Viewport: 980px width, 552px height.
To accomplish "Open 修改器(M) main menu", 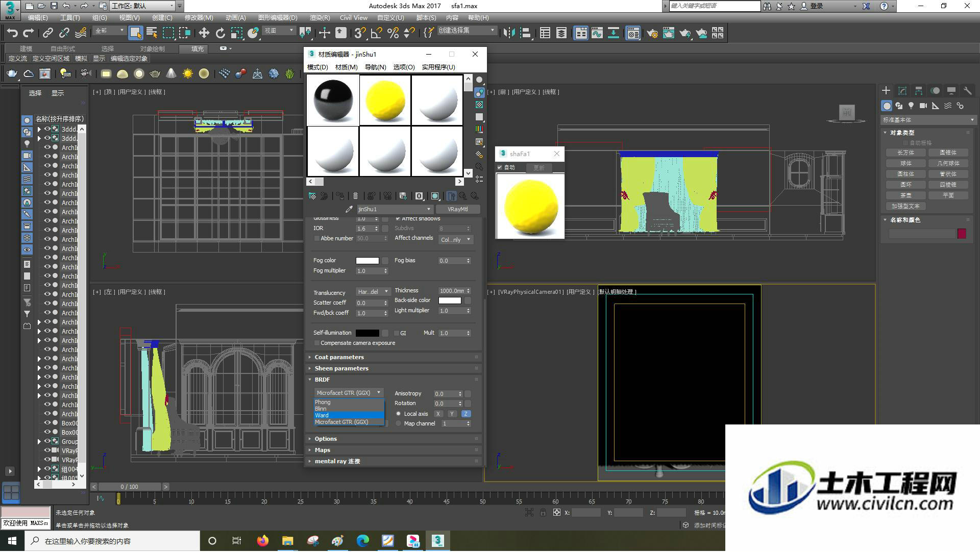I will pos(199,18).
